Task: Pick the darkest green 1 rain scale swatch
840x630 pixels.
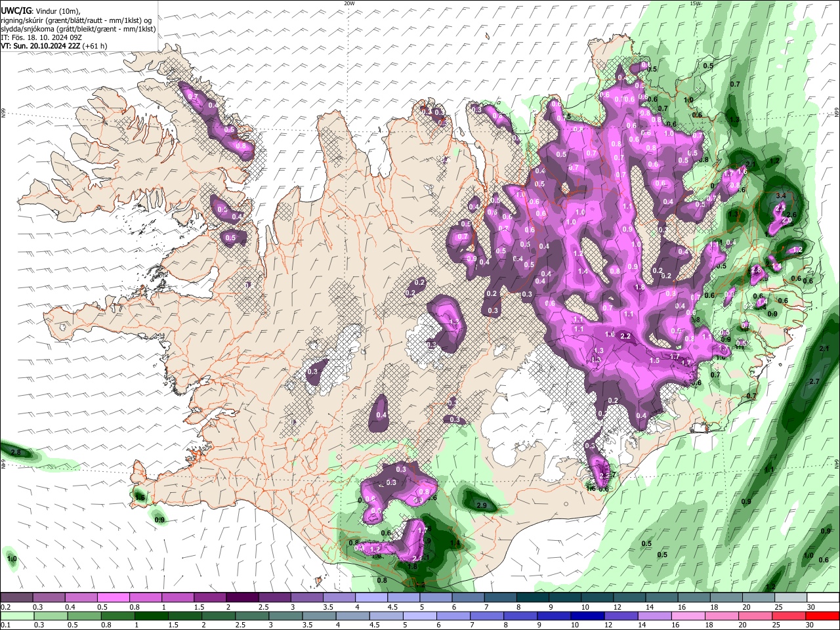Action: pyautogui.click(x=152, y=616)
